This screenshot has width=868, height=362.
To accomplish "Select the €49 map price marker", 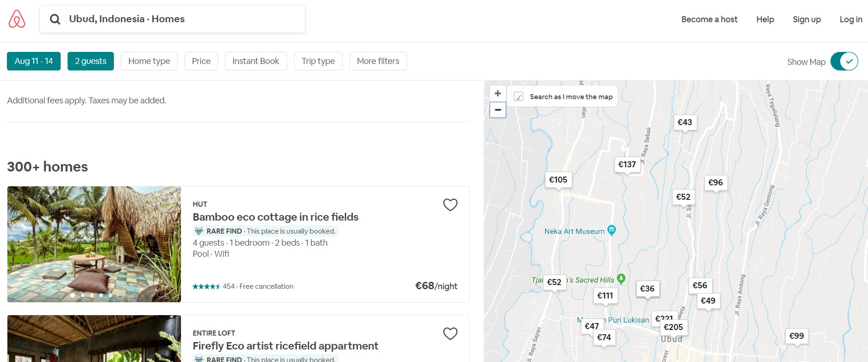I will point(708,301).
